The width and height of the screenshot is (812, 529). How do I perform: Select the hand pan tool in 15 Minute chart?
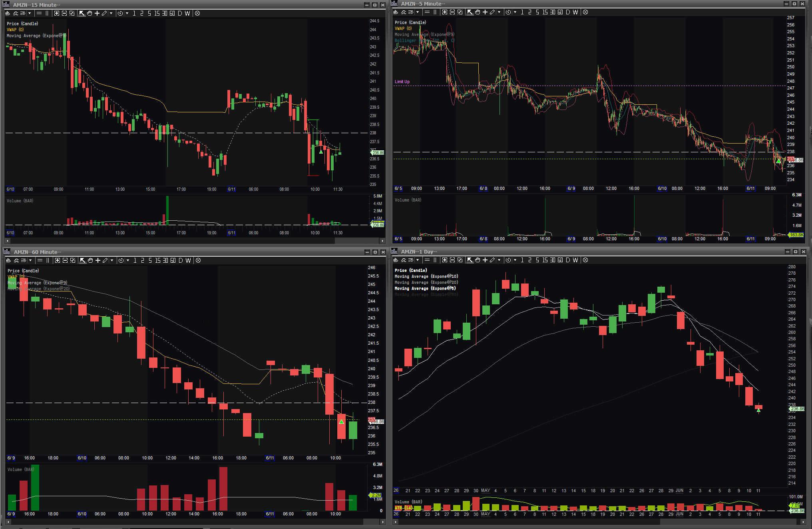(x=90, y=13)
